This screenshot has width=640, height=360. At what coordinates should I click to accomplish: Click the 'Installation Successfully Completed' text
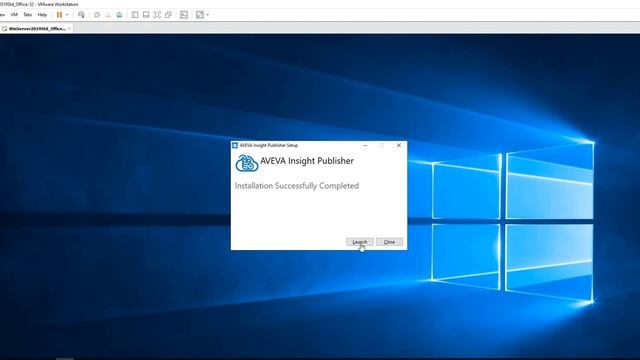click(x=297, y=186)
